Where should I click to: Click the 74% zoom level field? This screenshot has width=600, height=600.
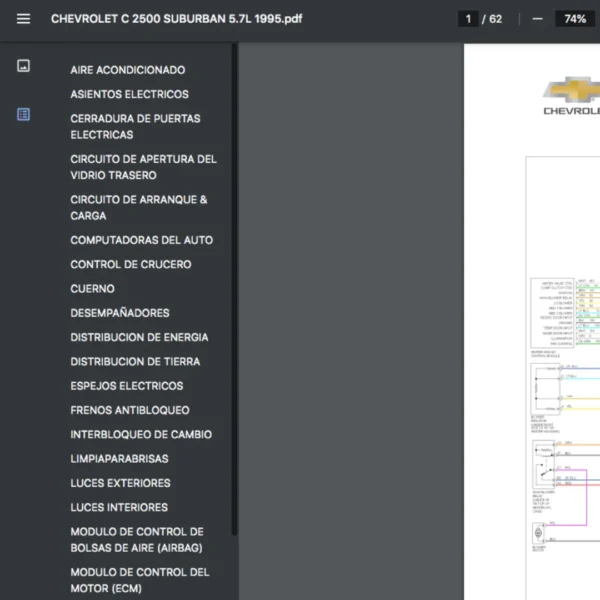[x=575, y=19]
